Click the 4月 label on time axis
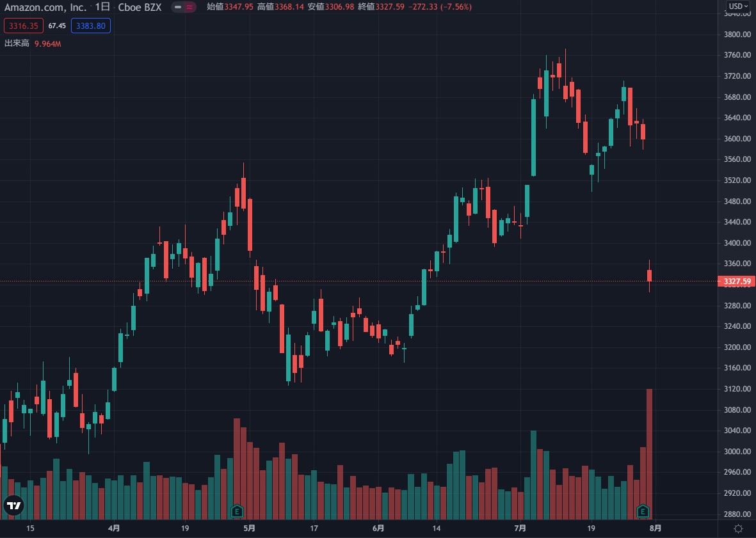Viewport: 756px width, 538px height. pyautogui.click(x=114, y=528)
